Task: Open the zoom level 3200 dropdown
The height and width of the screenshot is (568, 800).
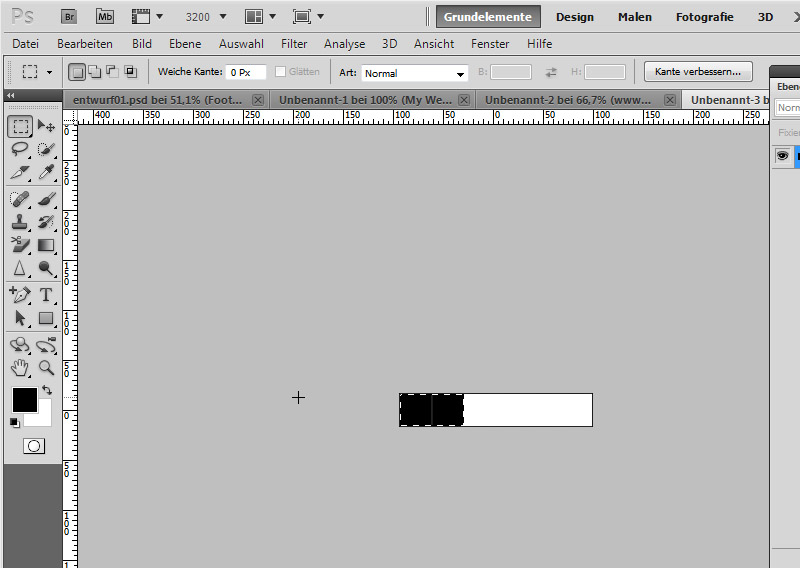Action: click(206, 17)
